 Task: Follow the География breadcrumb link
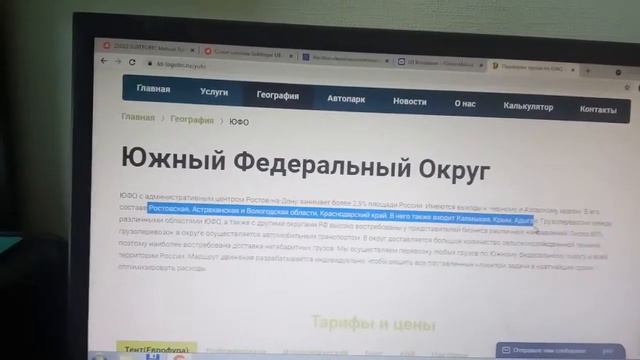[x=192, y=120]
